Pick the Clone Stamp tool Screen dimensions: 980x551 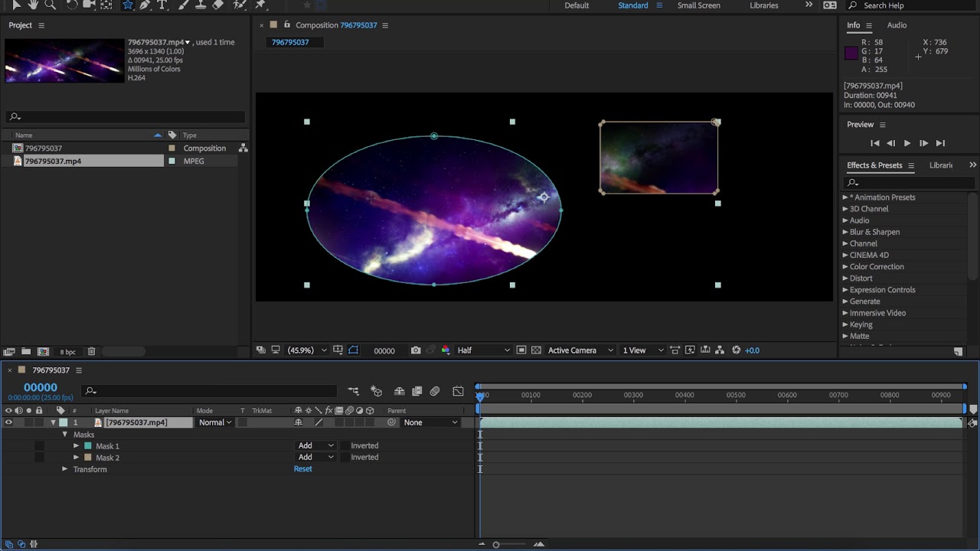pos(201,5)
